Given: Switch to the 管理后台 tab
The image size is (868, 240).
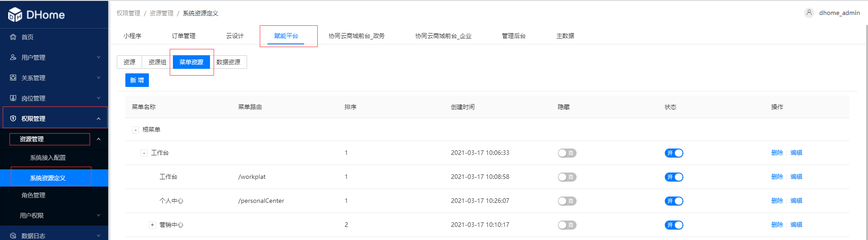Looking at the screenshot, I should tap(514, 36).
